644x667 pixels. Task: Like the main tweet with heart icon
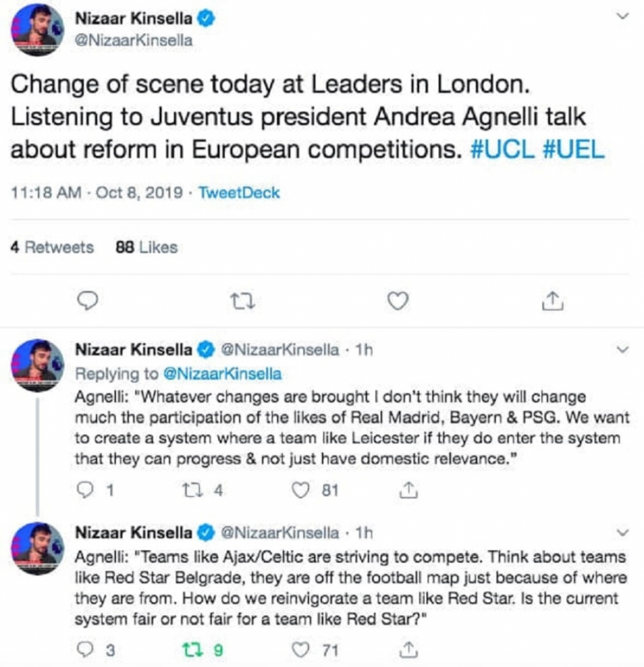(x=398, y=300)
